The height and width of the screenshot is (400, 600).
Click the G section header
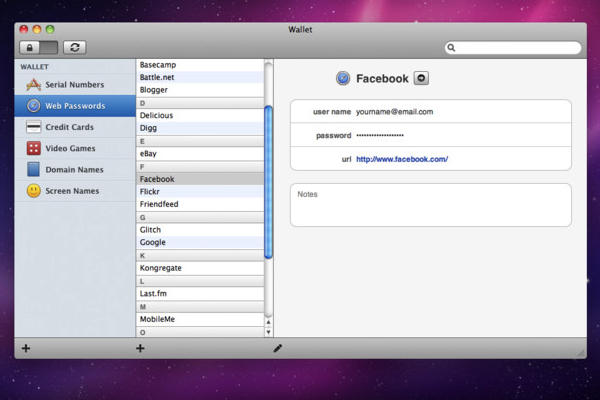(200, 217)
